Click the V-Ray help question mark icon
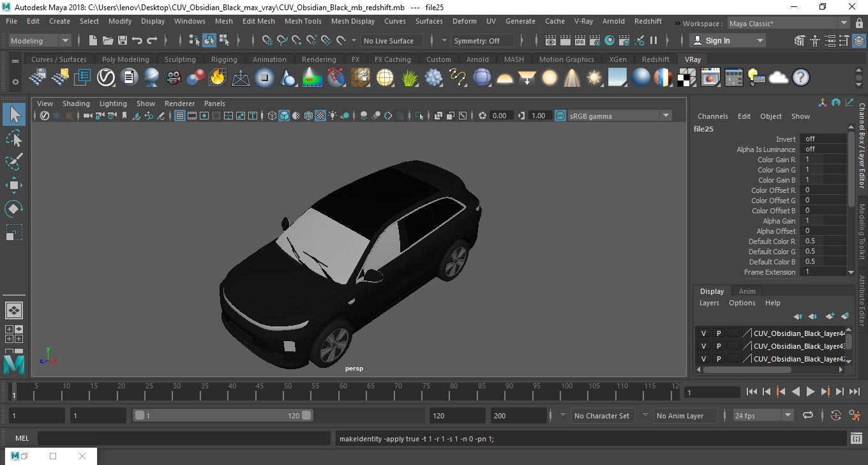The height and width of the screenshot is (465, 868). click(800, 78)
